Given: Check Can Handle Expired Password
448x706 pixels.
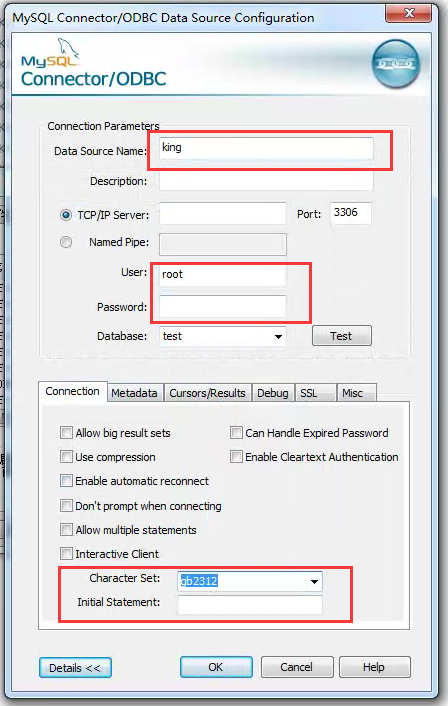Looking at the screenshot, I should 236,433.
